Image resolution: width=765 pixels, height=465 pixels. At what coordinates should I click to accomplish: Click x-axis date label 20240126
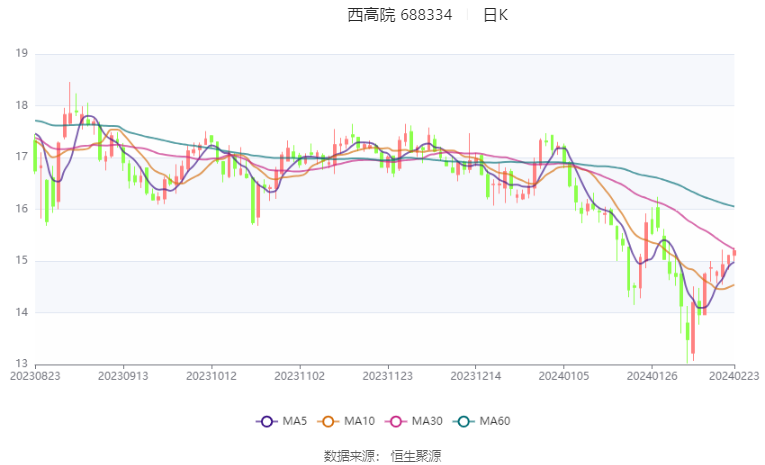tap(651, 376)
